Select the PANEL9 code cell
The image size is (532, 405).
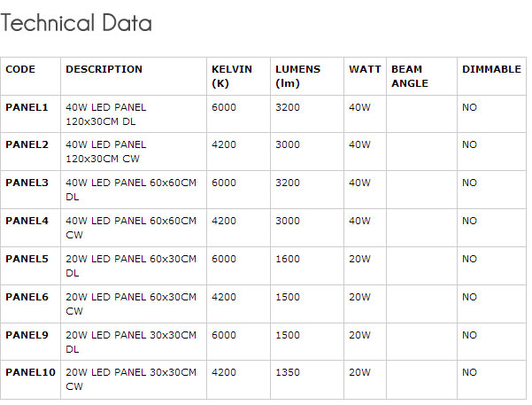click(27, 335)
